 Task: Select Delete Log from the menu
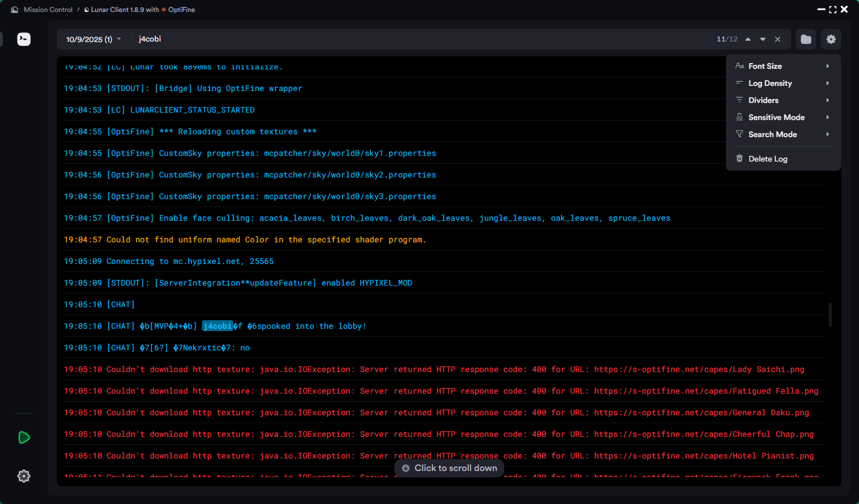tap(768, 159)
